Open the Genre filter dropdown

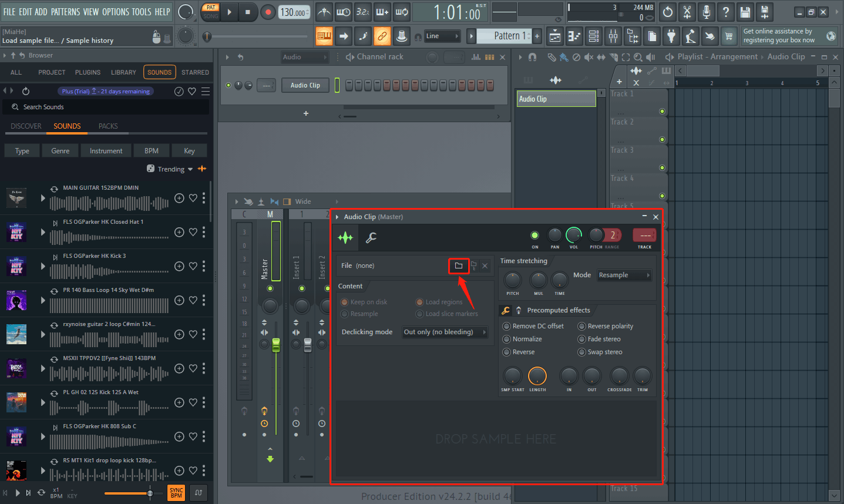point(60,151)
